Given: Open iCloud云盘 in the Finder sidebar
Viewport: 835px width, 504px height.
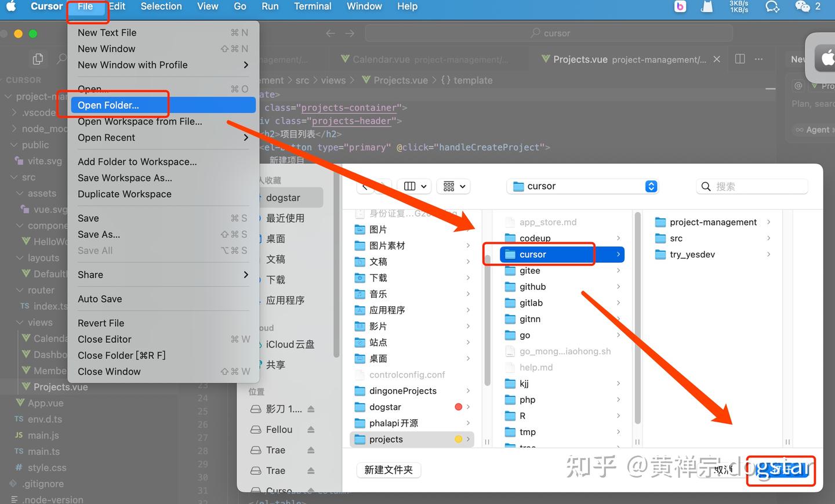Looking at the screenshot, I should click(x=291, y=344).
